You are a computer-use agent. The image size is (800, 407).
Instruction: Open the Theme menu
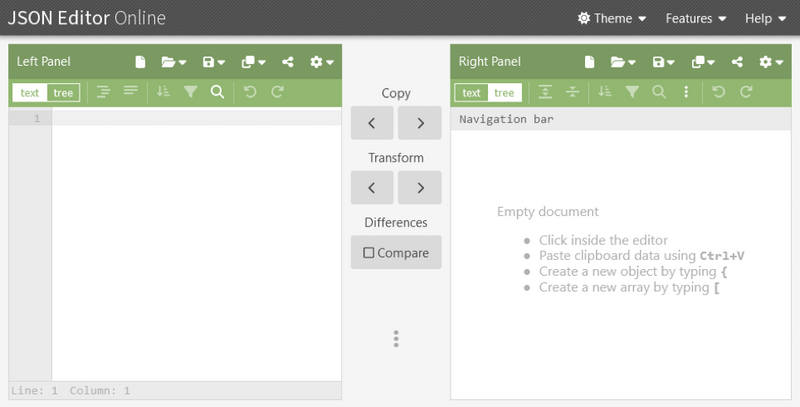click(x=612, y=18)
